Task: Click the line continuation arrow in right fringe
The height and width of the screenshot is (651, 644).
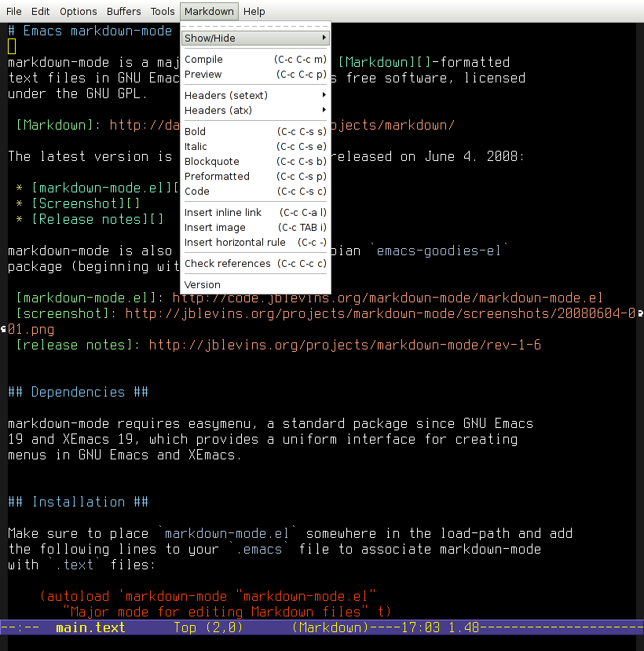Action: point(640,313)
